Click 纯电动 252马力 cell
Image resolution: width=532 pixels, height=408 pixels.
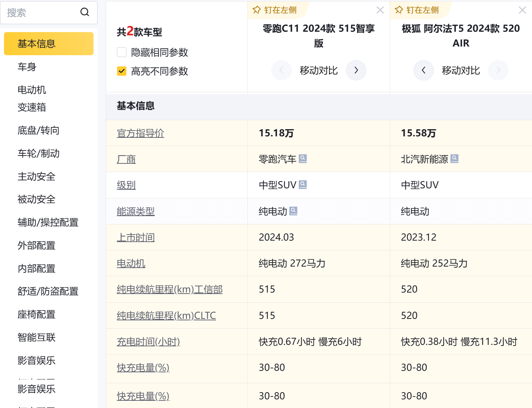tap(461, 263)
